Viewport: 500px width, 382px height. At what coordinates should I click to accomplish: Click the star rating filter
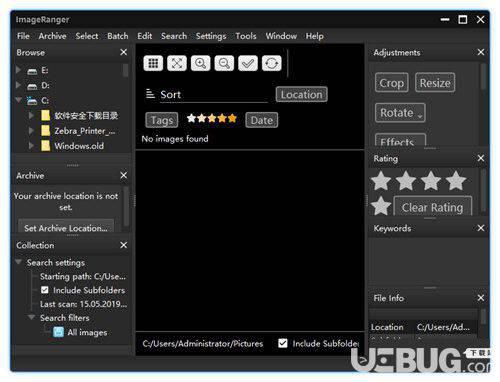tap(212, 118)
